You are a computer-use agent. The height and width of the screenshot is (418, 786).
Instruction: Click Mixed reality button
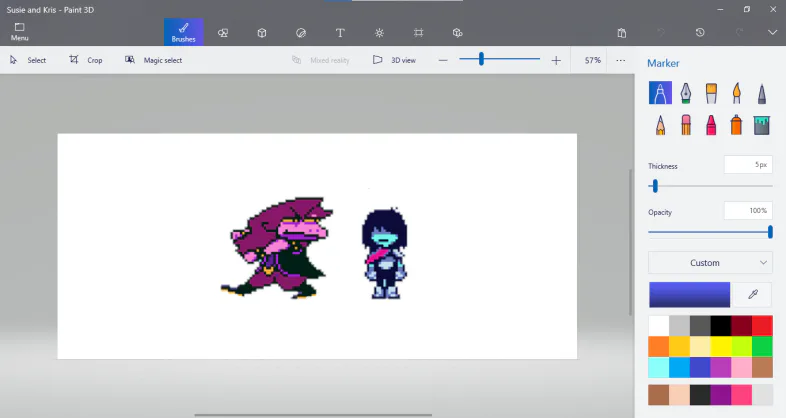point(320,60)
